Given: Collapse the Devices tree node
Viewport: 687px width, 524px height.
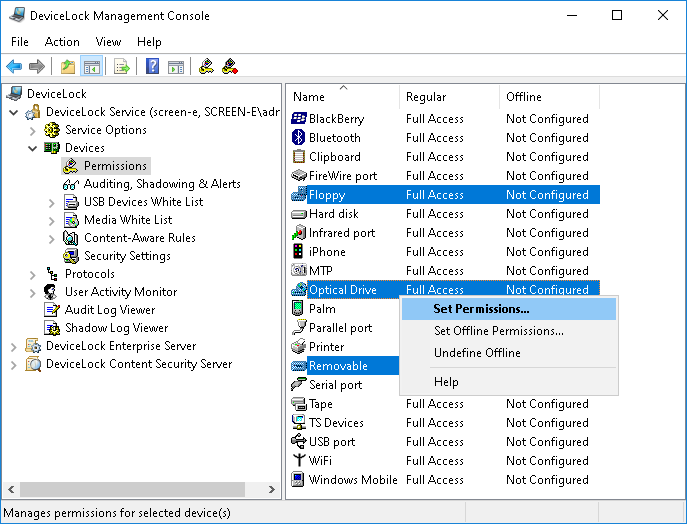Looking at the screenshot, I should point(33,148).
